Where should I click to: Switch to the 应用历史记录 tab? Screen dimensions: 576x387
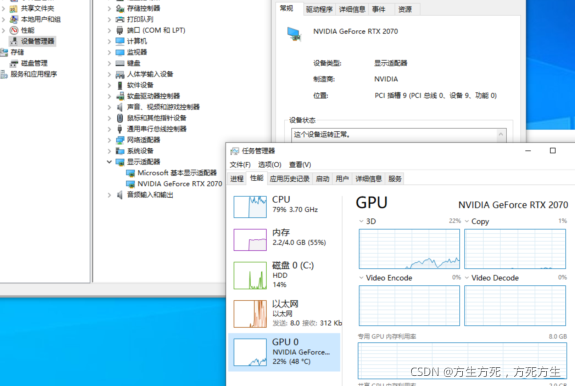(x=289, y=179)
